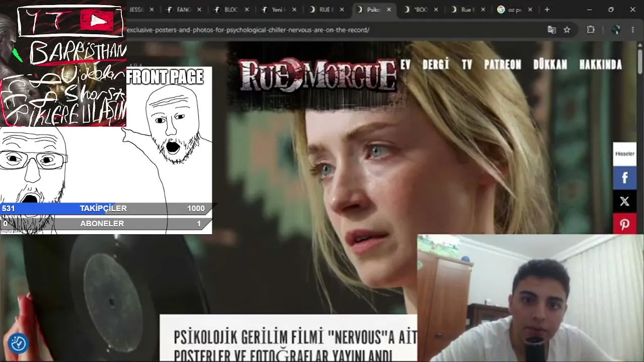
Task: Open the TV navigation item
Action: click(x=467, y=64)
